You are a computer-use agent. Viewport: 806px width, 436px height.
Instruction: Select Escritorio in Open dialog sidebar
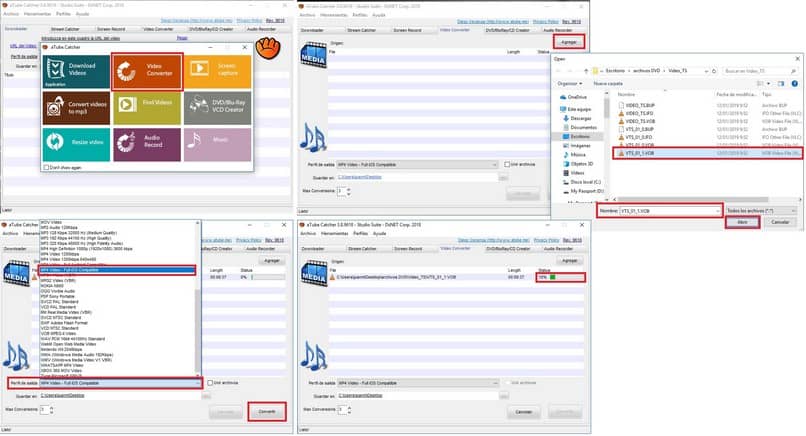(x=576, y=137)
